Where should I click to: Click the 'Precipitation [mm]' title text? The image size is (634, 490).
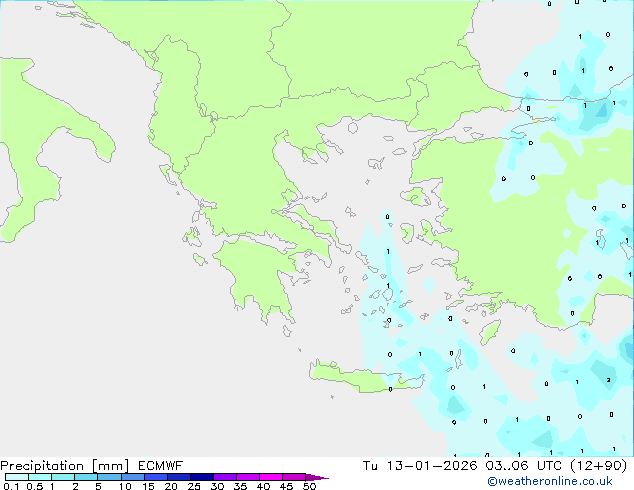tap(65, 466)
